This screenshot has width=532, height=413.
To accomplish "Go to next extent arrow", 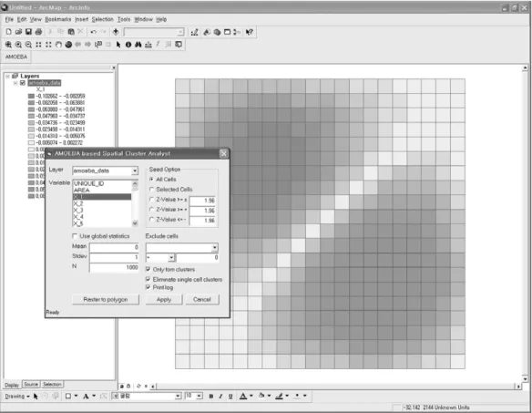I will point(87,45).
